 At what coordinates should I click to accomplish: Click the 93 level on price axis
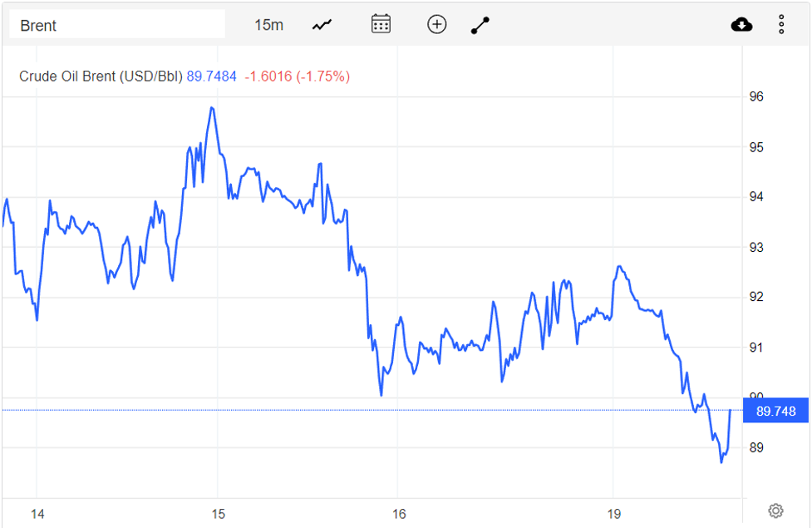(756, 247)
